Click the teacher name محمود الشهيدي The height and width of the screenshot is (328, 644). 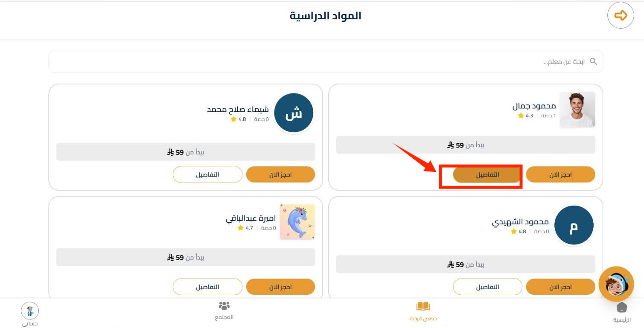click(520, 222)
